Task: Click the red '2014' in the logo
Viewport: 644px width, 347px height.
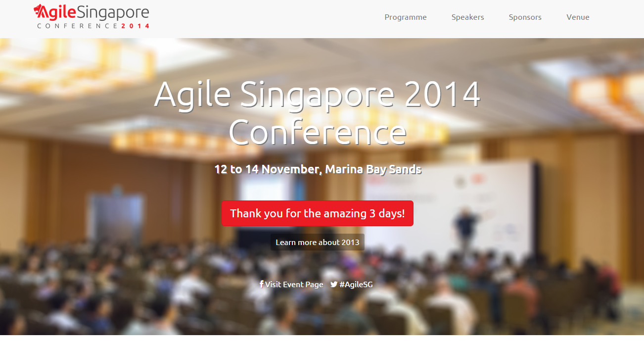Action: click(136, 26)
